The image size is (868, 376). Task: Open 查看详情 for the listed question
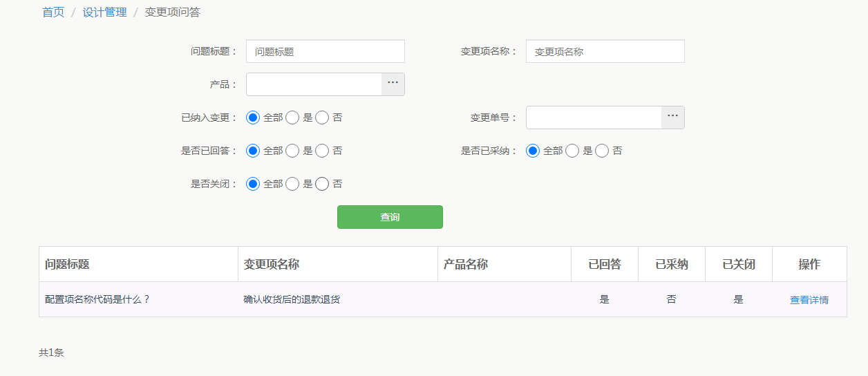pos(809,300)
